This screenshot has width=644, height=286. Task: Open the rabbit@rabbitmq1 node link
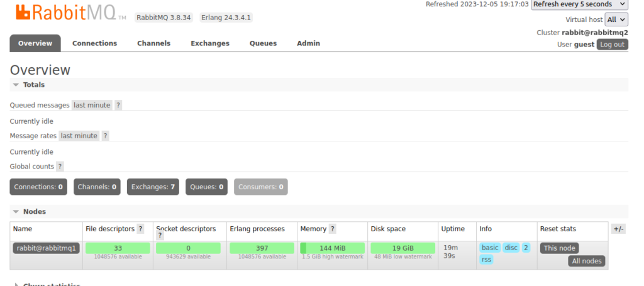click(x=46, y=248)
